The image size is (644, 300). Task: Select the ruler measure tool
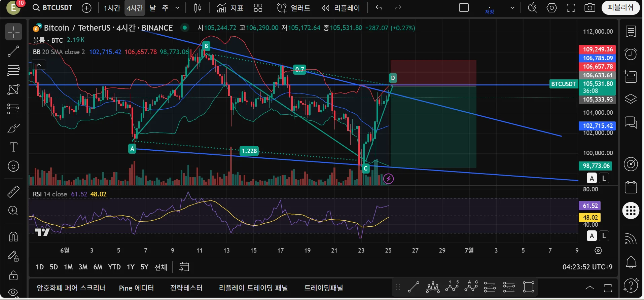click(x=13, y=192)
